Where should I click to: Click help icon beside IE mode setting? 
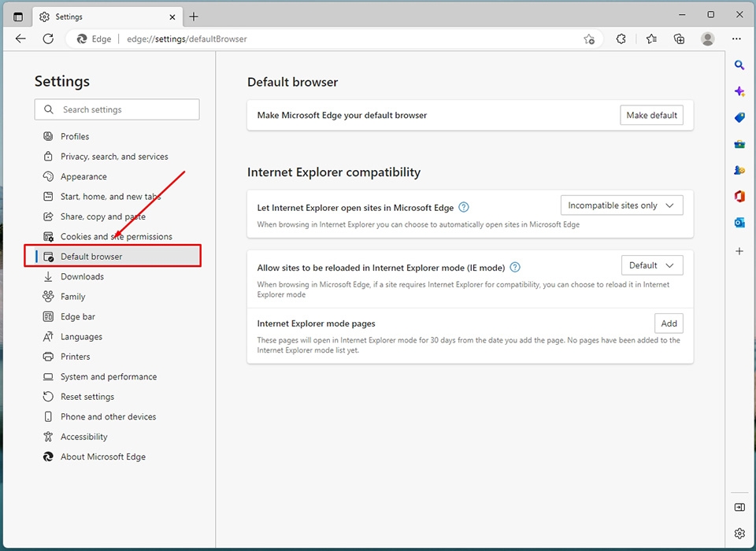(x=515, y=267)
